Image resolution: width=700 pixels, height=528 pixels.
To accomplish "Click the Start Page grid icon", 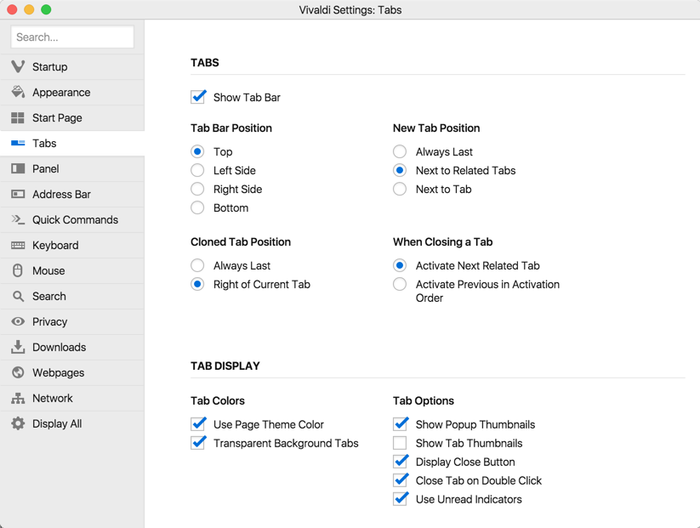I will point(18,118).
